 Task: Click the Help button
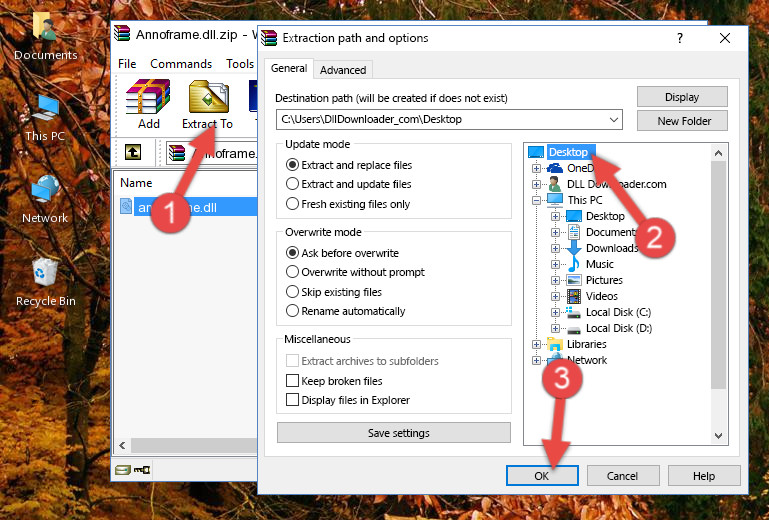[x=704, y=475]
